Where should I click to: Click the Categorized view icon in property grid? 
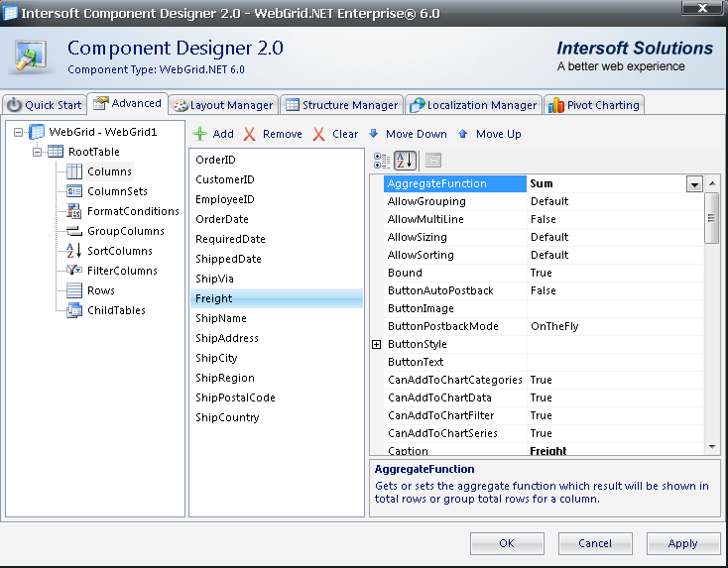tap(382, 161)
